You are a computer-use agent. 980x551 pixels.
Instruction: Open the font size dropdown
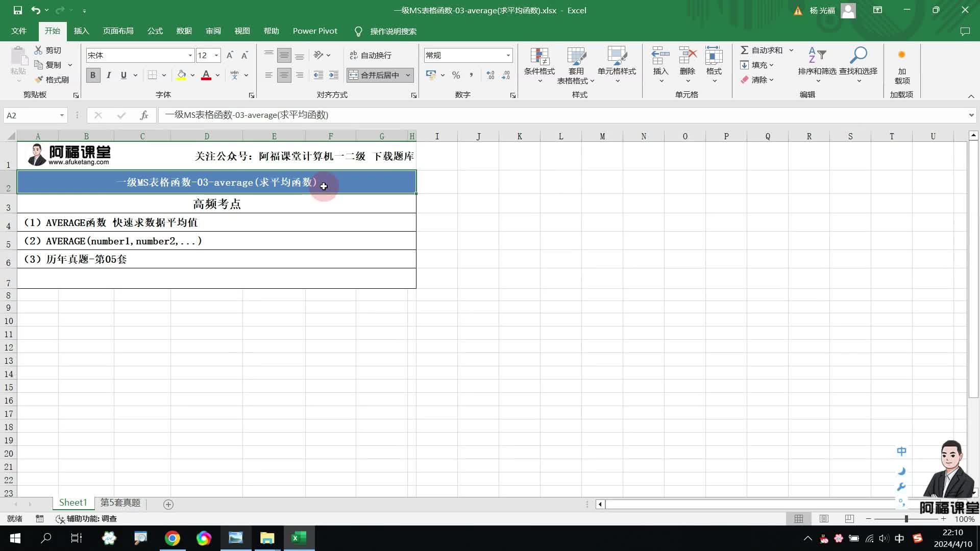click(x=216, y=55)
